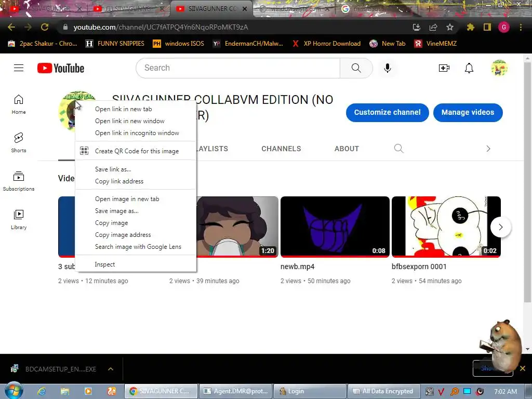Open the YouTube hamburger guide menu
The image size is (532, 399).
click(x=19, y=68)
